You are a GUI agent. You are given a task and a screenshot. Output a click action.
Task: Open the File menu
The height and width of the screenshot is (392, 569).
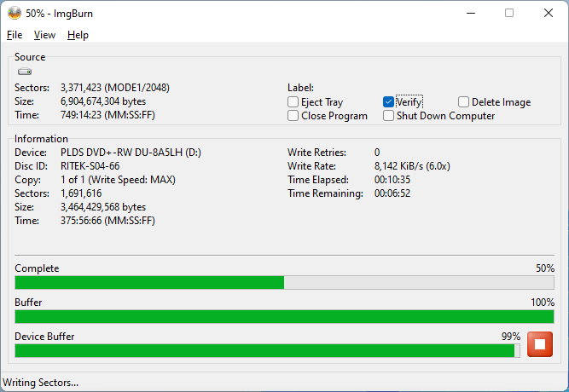click(15, 35)
